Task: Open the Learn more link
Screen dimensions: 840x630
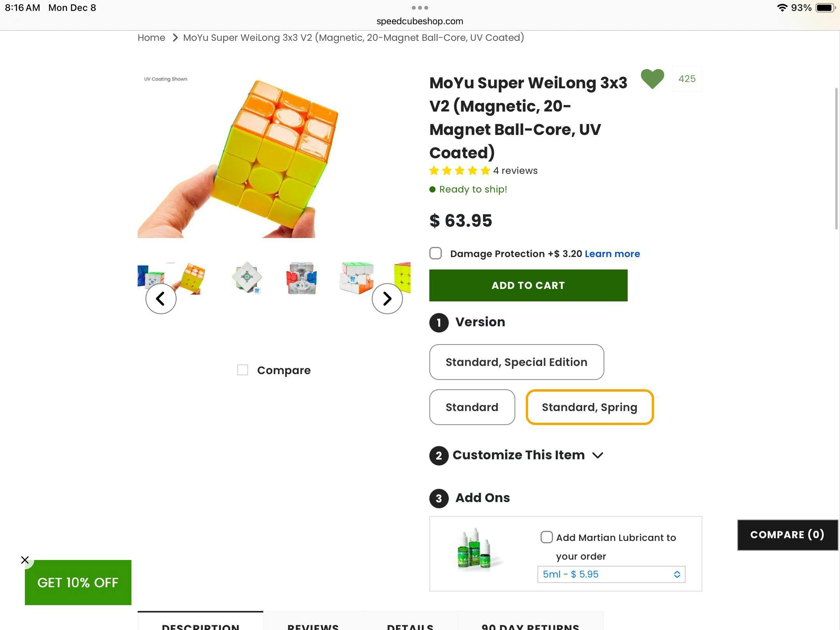Action: 612,254
